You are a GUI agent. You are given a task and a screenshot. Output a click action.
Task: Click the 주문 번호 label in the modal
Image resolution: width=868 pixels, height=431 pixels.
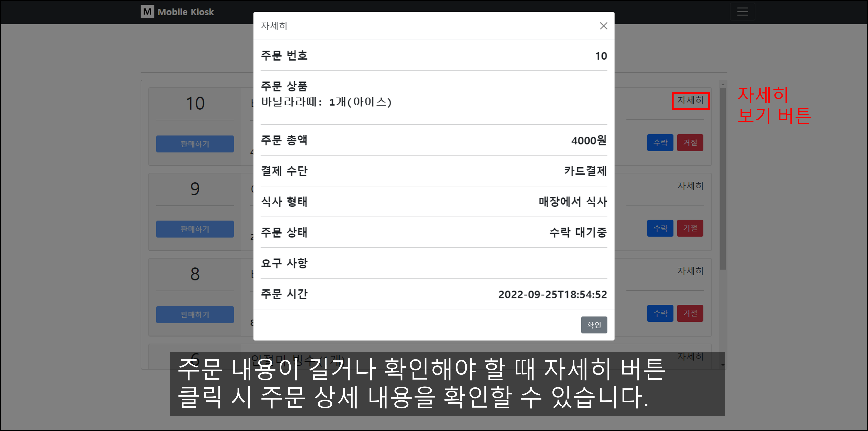284,55
